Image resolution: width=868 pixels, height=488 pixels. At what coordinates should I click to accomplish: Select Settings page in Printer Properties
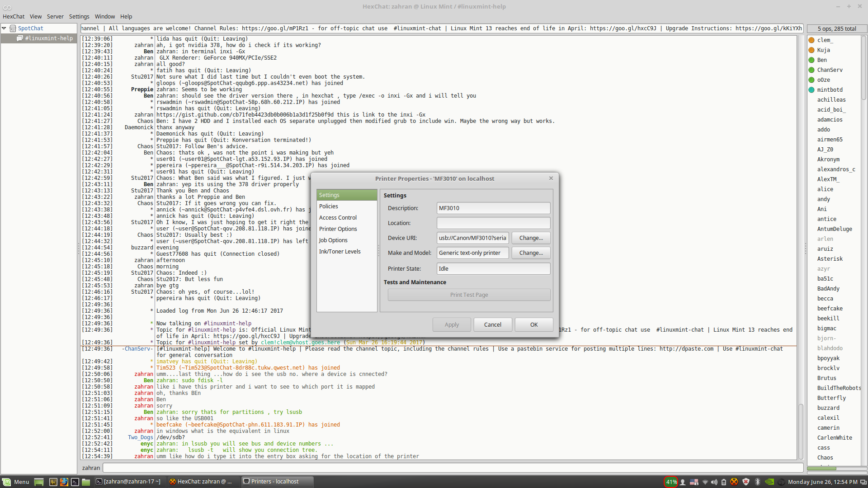click(347, 195)
